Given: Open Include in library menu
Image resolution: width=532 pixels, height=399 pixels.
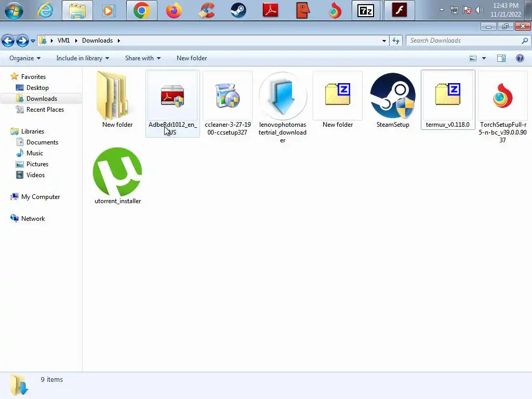Looking at the screenshot, I should coord(83,58).
